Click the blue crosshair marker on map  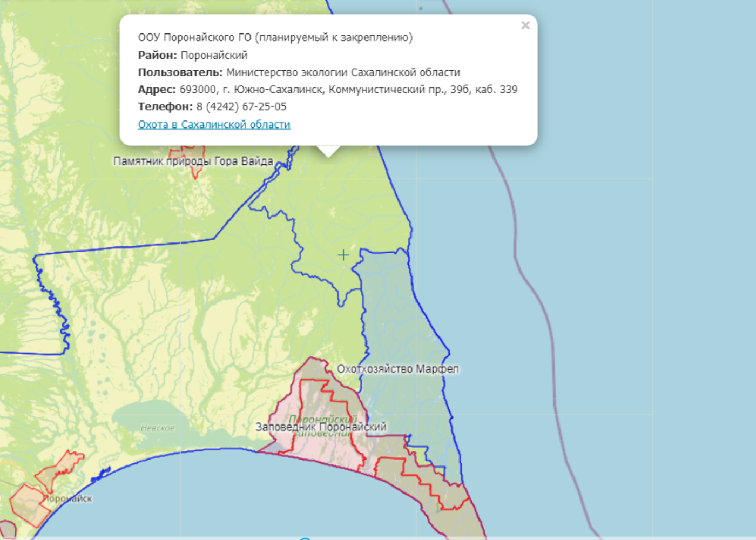click(343, 255)
